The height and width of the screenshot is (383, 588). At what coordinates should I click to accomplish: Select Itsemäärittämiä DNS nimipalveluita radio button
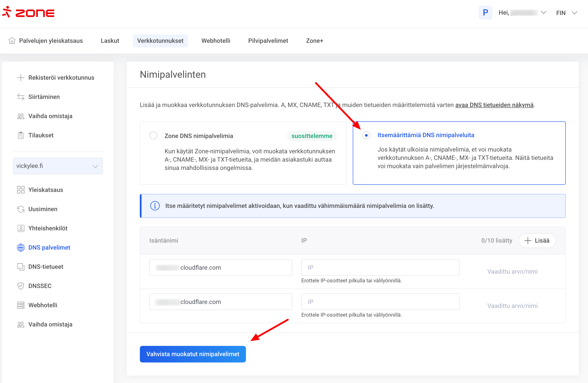click(366, 135)
